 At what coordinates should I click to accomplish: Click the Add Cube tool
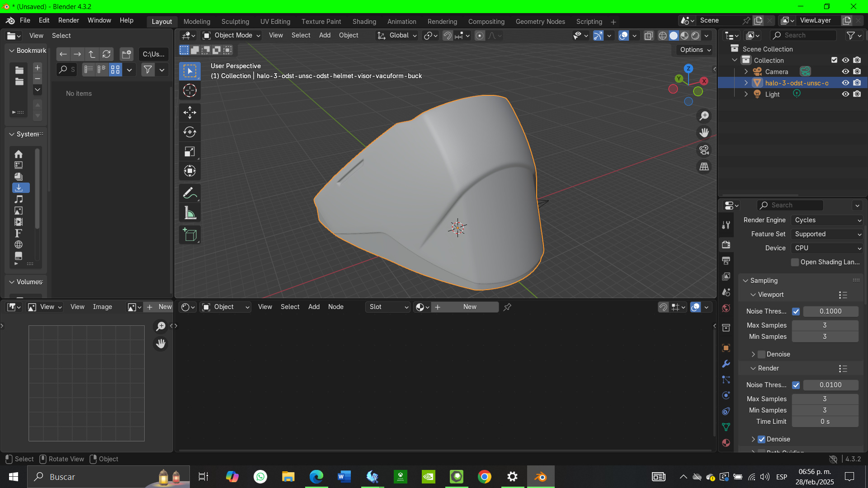coord(190,235)
